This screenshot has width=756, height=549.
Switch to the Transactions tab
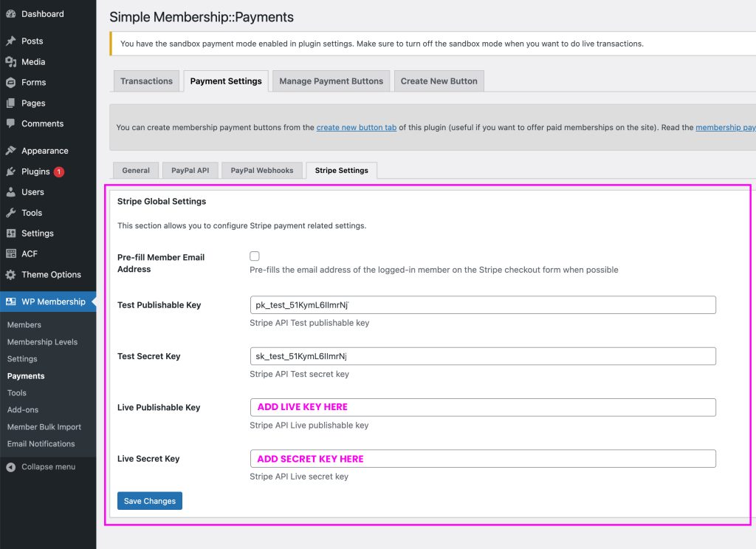click(x=146, y=81)
